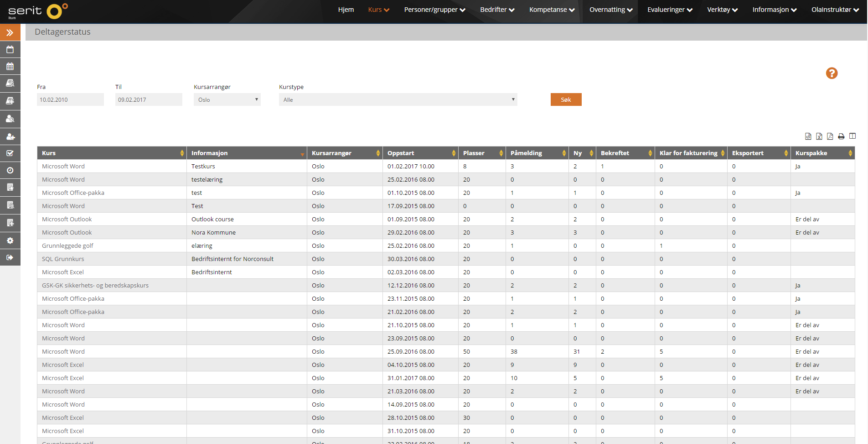Sort table by Oppstart column

[x=420, y=153]
